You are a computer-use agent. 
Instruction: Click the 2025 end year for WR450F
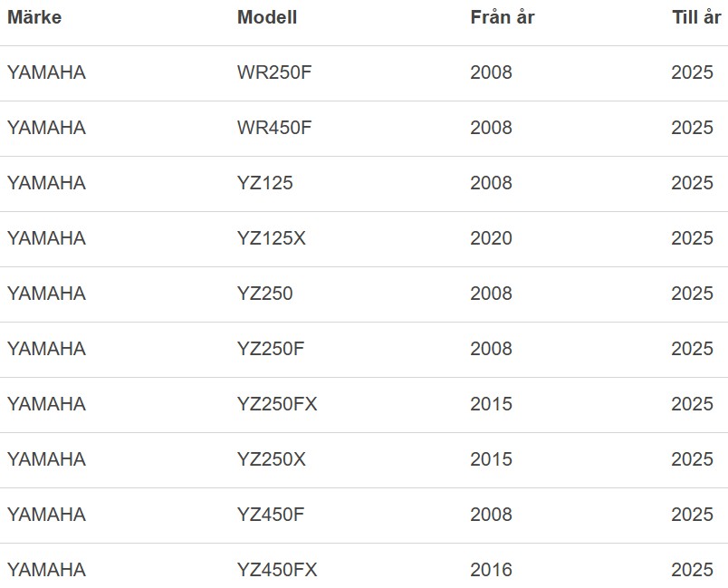(692, 128)
